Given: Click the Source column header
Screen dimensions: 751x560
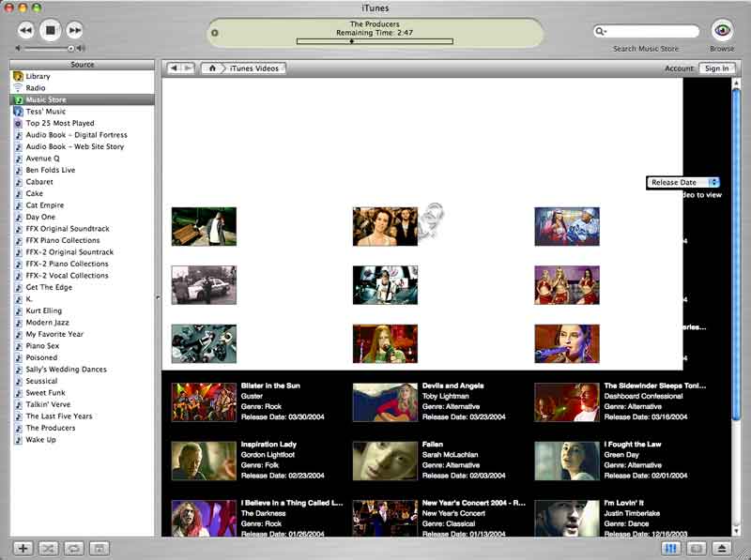Looking at the screenshot, I should [x=83, y=65].
